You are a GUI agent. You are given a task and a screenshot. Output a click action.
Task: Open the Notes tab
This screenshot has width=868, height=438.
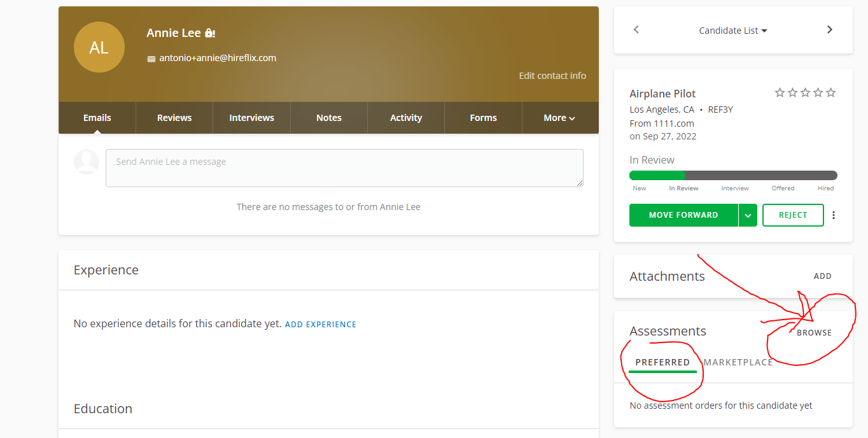329,118
